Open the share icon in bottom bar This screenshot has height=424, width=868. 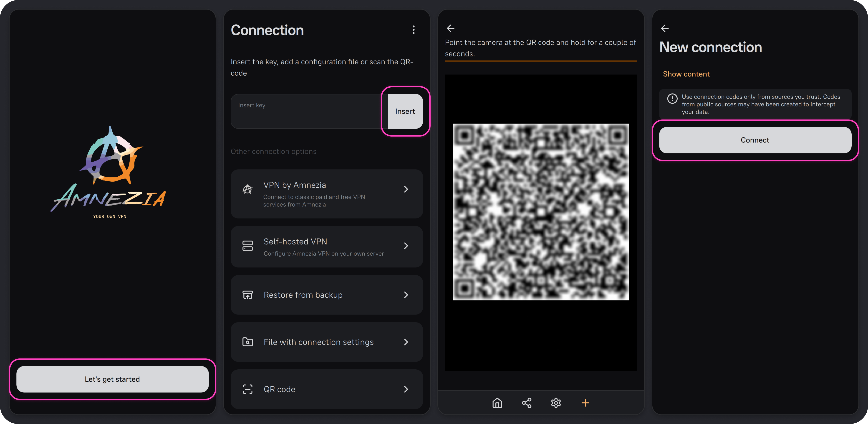point(526,403)
